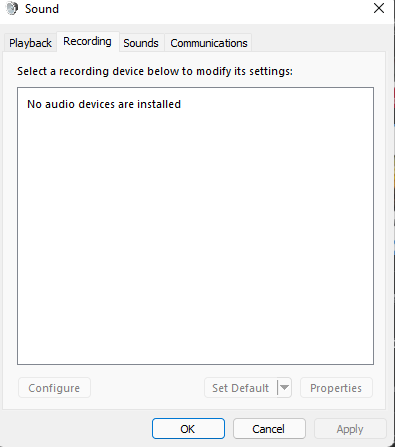Click the Apply button
The width and height of the screenshot is (395, 447).
[350, 429]
